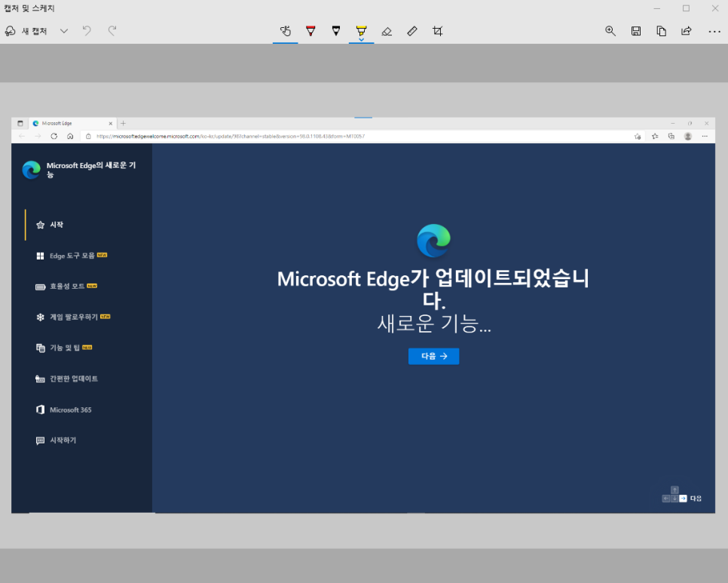Screen dimensions: 728x583
Task: Select 게임 팔로우하기 sidebar item
Action: (x=73, y=317)
